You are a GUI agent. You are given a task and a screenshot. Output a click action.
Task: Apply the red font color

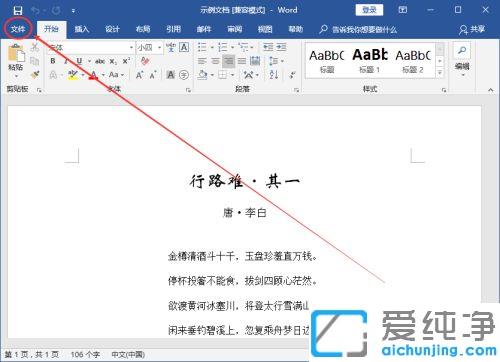94,75
